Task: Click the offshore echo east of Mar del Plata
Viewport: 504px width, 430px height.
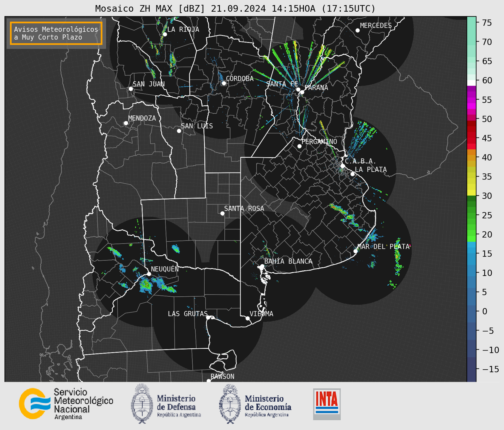Action: click(397, 257)
